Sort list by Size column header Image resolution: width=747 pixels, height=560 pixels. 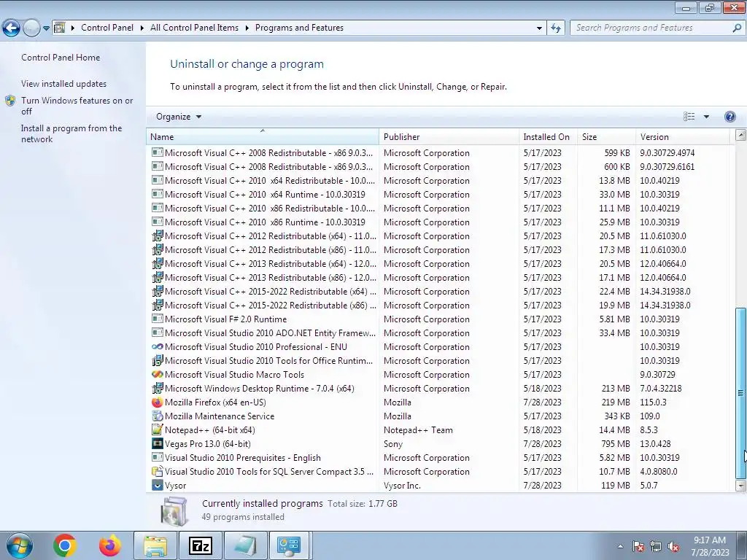[606, 136]
